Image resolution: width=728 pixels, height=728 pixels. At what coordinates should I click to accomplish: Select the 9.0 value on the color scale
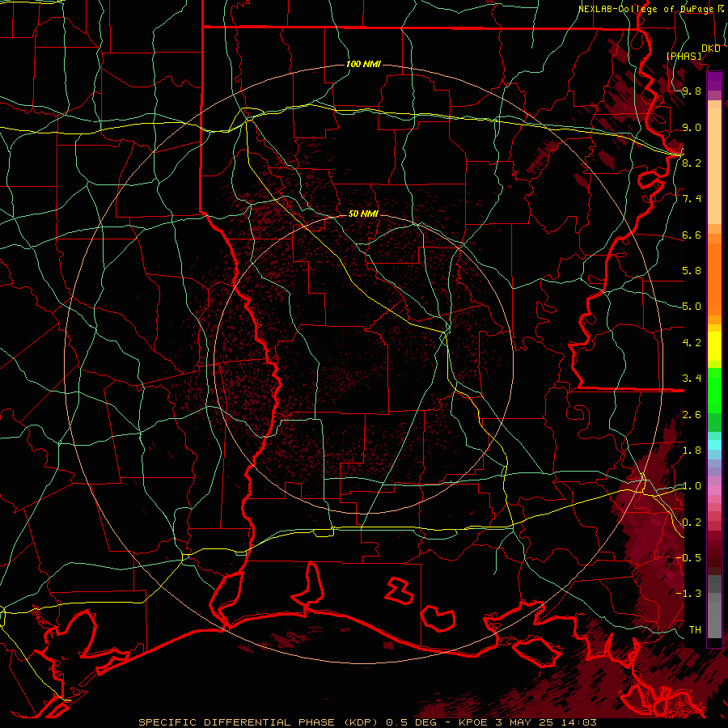(692, 127)
